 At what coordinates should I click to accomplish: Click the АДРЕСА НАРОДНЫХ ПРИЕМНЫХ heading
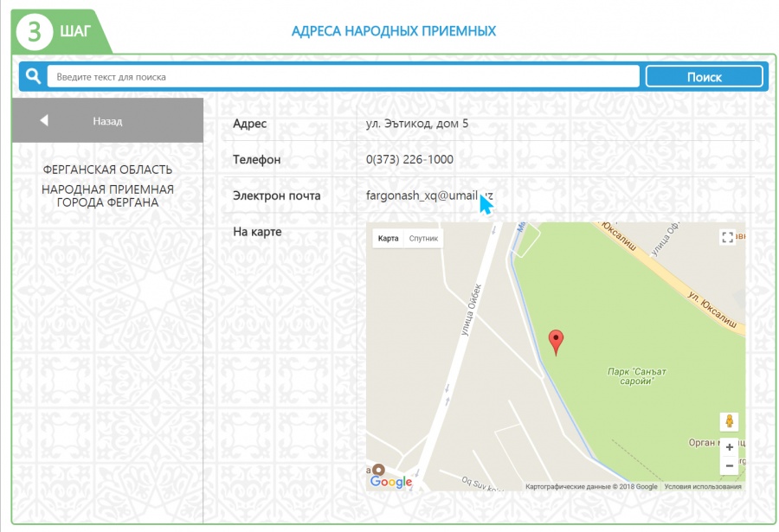(394, 31)
